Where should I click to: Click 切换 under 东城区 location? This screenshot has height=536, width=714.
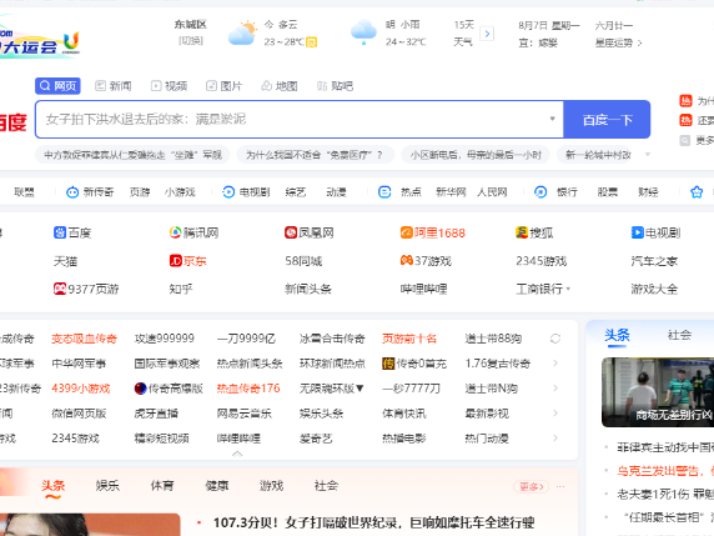pyautogui.click(x=191, y=41)
